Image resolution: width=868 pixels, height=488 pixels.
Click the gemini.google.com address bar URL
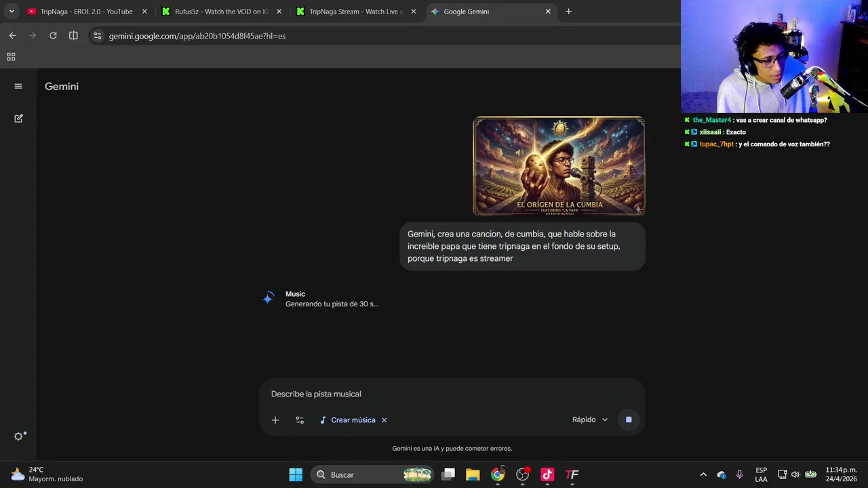(197, 36)
